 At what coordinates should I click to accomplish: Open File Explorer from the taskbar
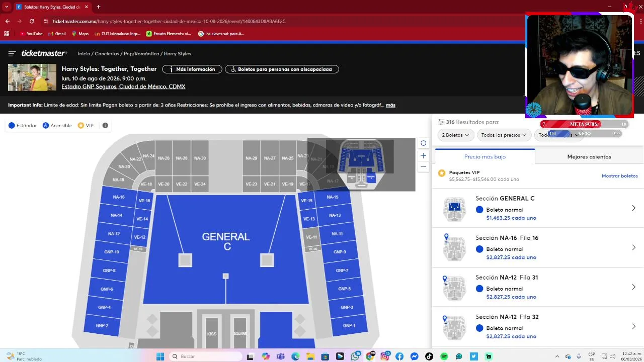point(310,356)
